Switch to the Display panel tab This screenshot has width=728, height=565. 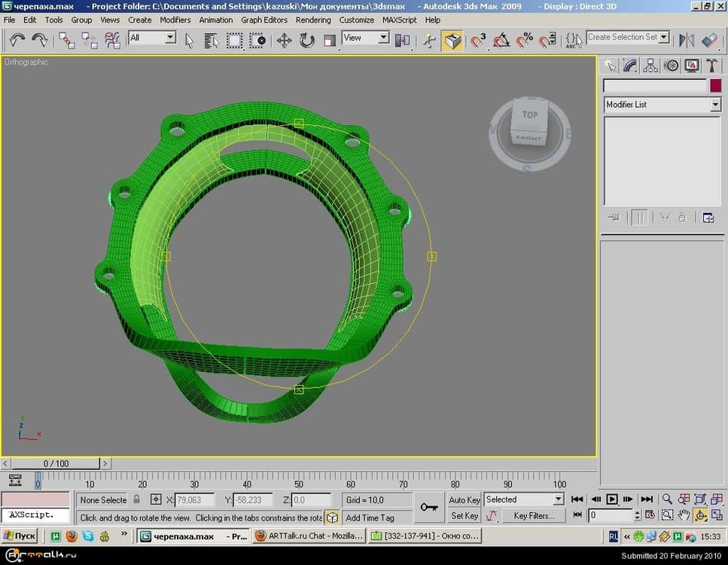pos(691,66)
